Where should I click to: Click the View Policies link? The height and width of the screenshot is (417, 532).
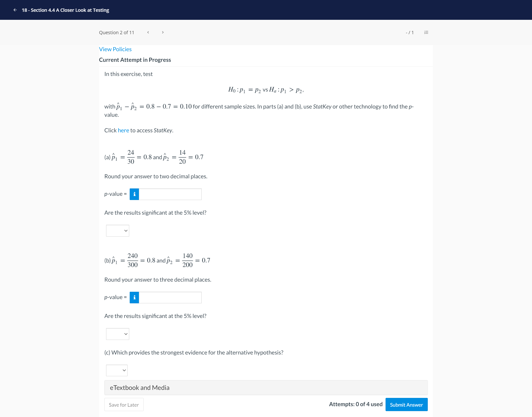(x=115, y=49)
